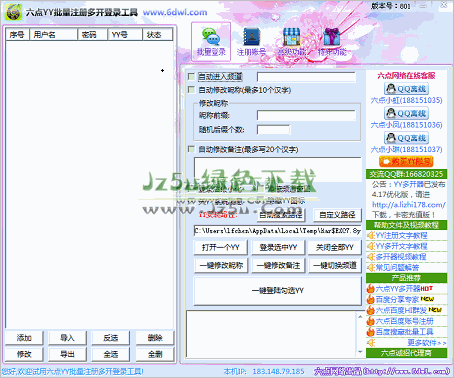454x378 pixels.
Task: Toggle 自动修改备注 checkbox
Action: (191, 149)
